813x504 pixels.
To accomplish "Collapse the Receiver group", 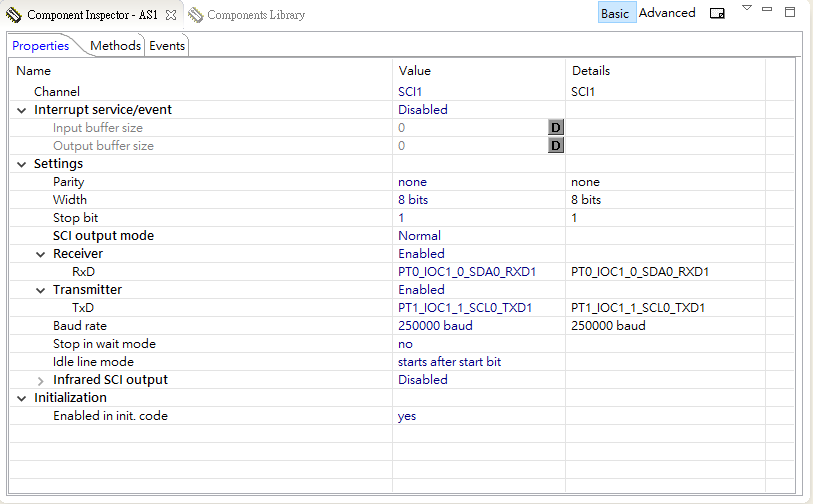I will (x=41, y=254).
